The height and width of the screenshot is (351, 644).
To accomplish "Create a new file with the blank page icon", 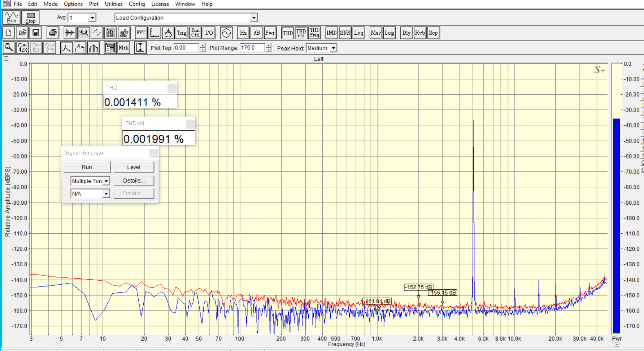I will coord(9,33).
